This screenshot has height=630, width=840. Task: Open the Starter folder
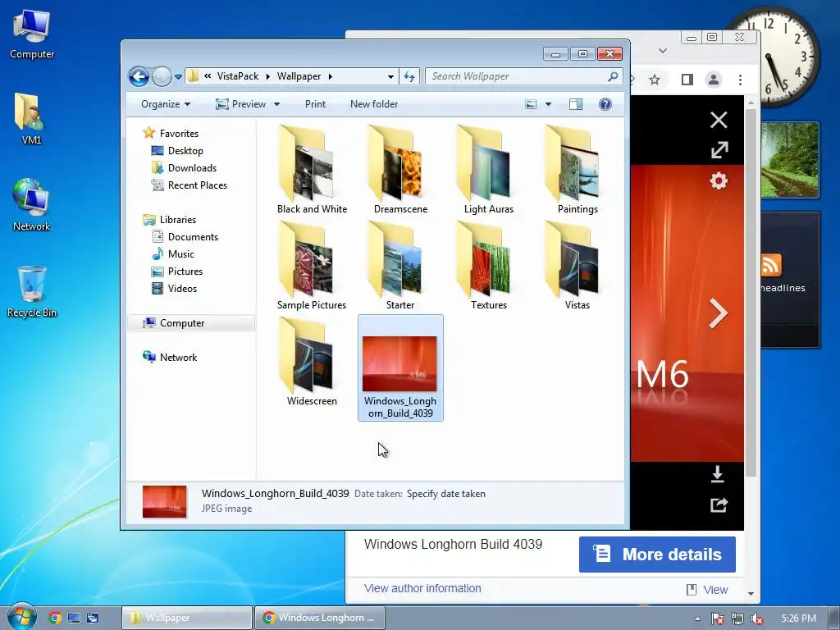tap(400, 267)
